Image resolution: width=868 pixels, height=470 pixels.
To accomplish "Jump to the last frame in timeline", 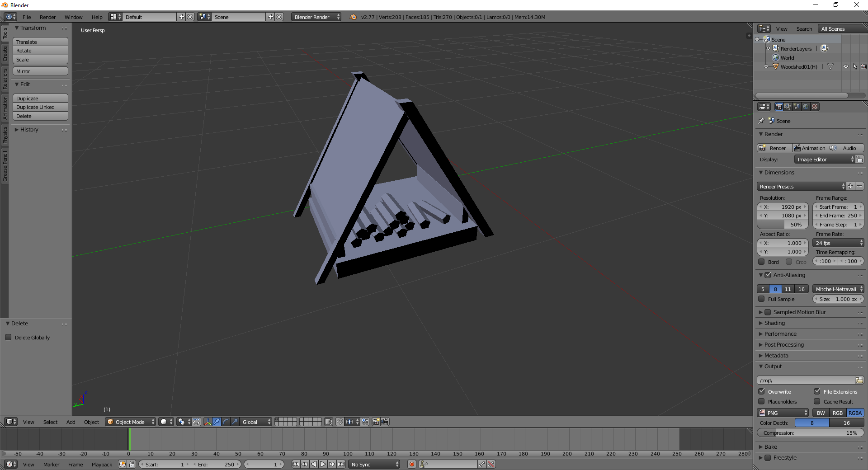I will coord(341,464).
